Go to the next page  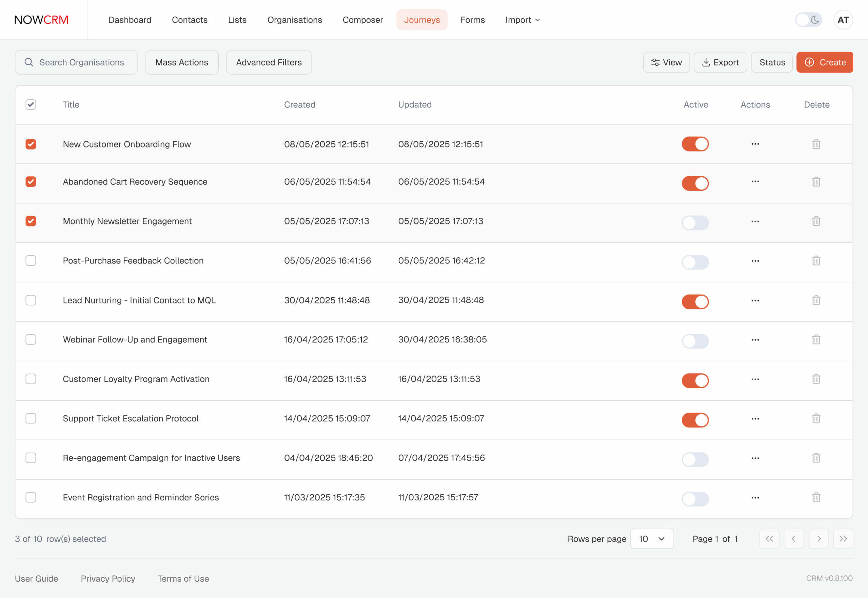818,539
